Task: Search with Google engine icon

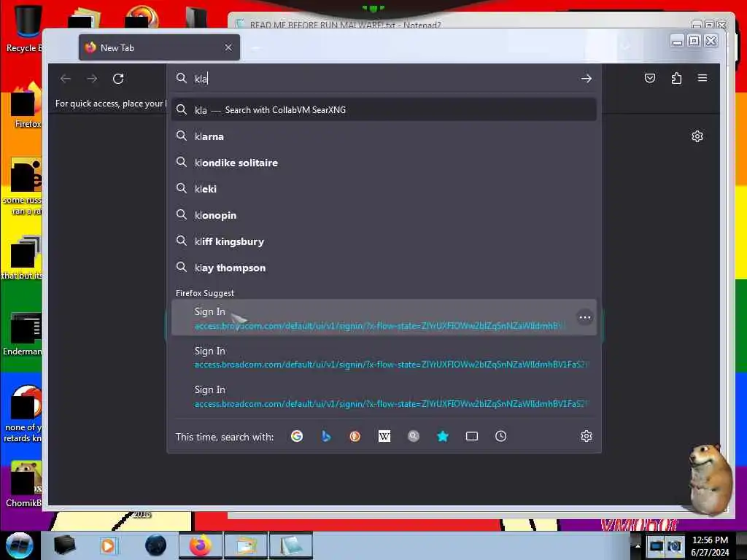Action: (x=297, y=436)
